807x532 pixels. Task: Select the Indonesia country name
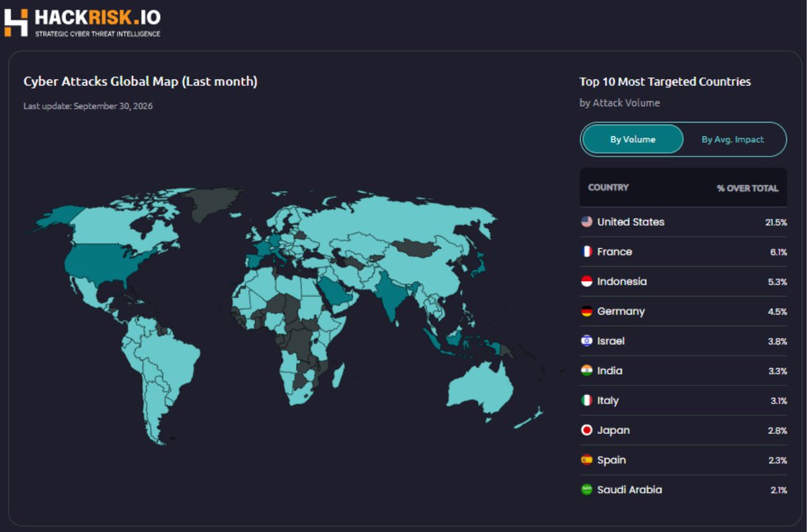coord(622,281)
